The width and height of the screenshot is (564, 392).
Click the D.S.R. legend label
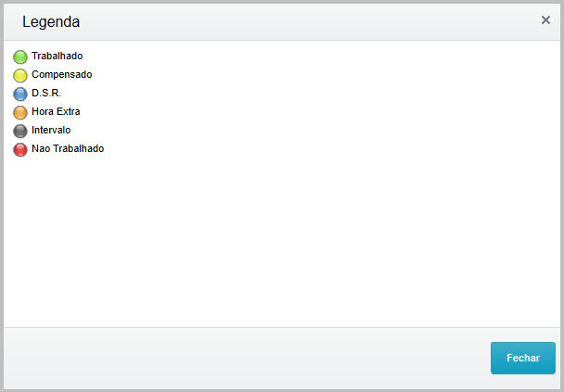pyautogui.click(x=46, y=94)
